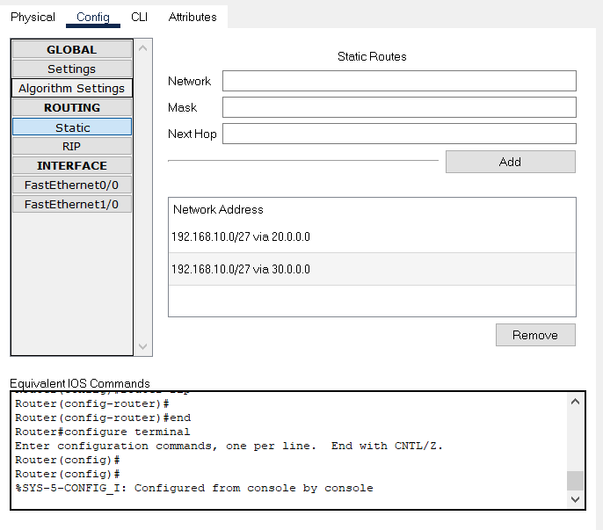Screen dimensions: 603x530
Task: Click 'Enter configuration commands' output line
Action: 229,446
